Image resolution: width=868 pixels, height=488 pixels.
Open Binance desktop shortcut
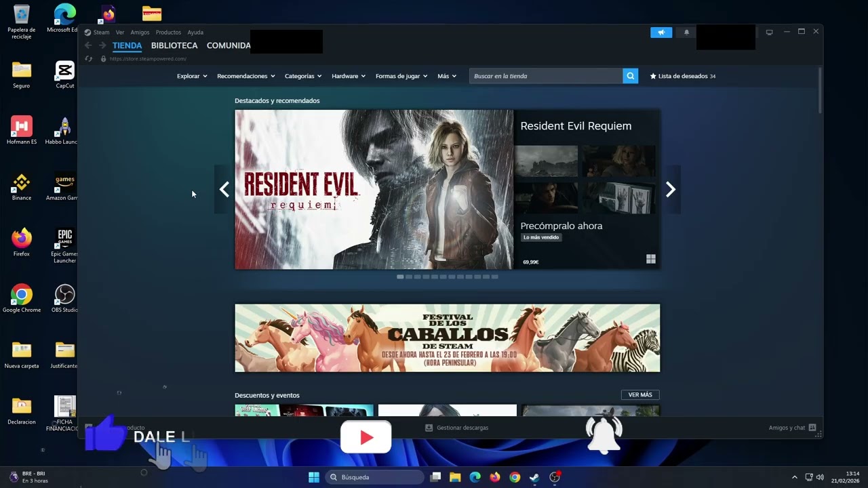pyautogui.click(x=22, y=187)
